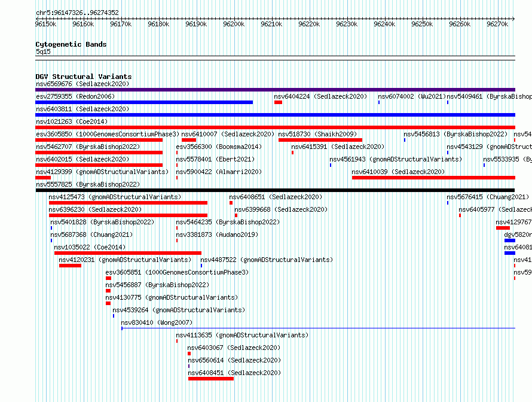This screenshot has height=402, width=532.
Task: Open nsv5557825 (ByrskaBishop2022) variant
Action: [88, 184]
